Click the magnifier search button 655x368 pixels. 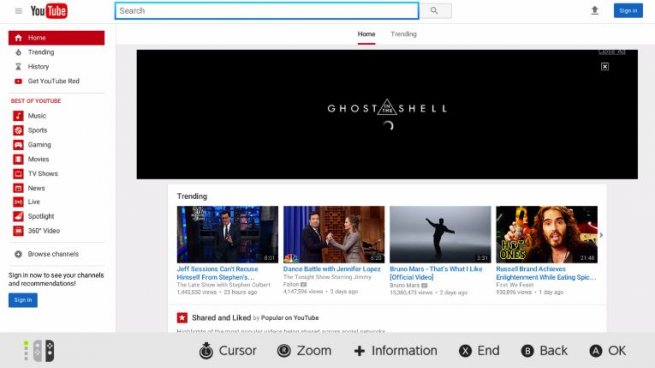click(x=435, y=11)
